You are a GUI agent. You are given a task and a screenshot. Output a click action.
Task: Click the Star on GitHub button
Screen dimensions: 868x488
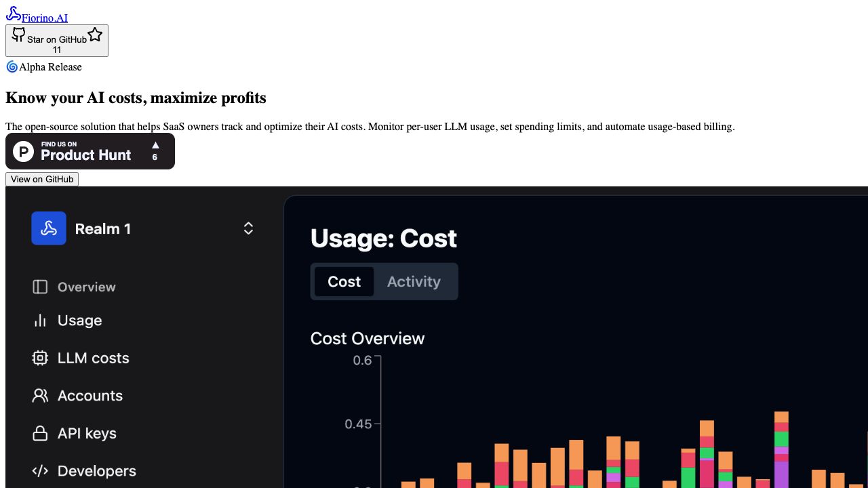coord(57,41)
